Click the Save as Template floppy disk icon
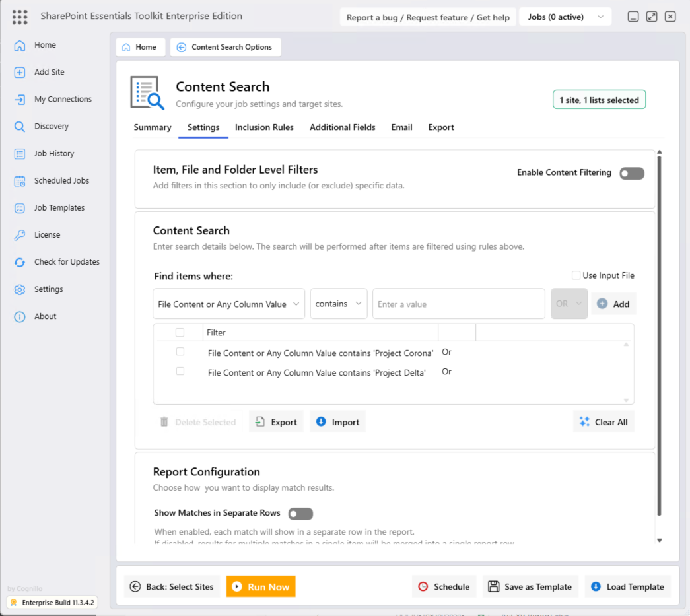The height and width of the screenshot is (616, 690). point(494,586)
